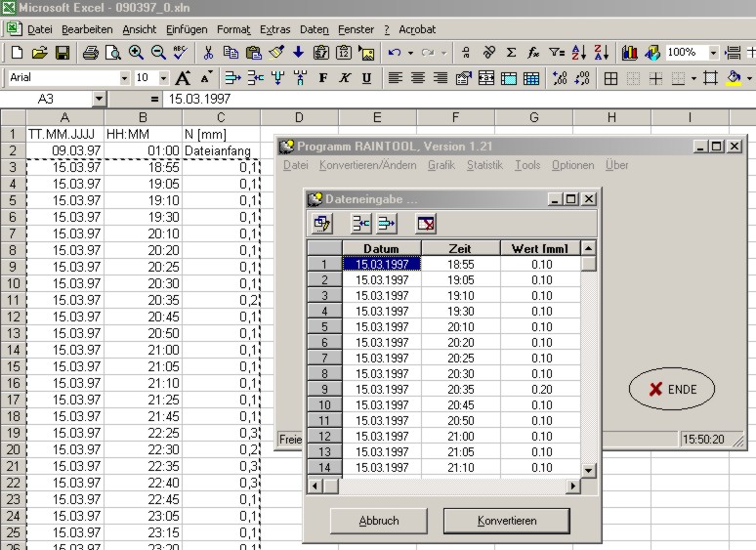
Task: Apply AutoFilter with the funnel icon
Action: point(557,53)
